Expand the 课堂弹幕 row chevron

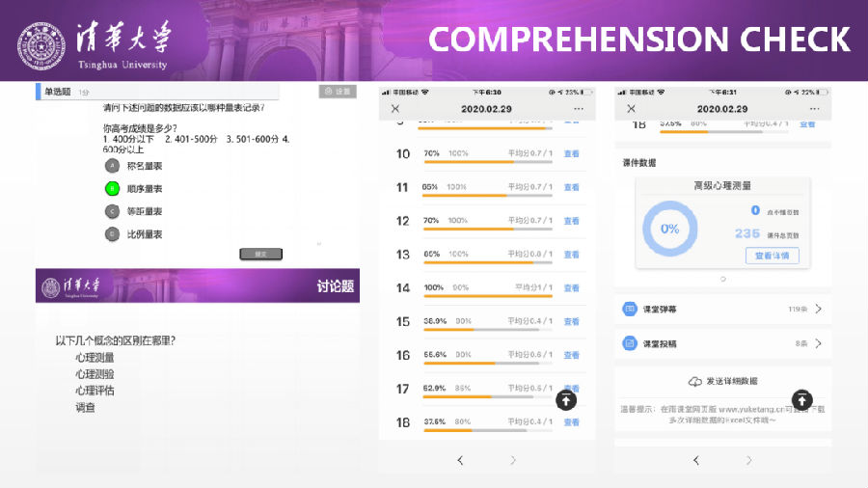point(818,310)
